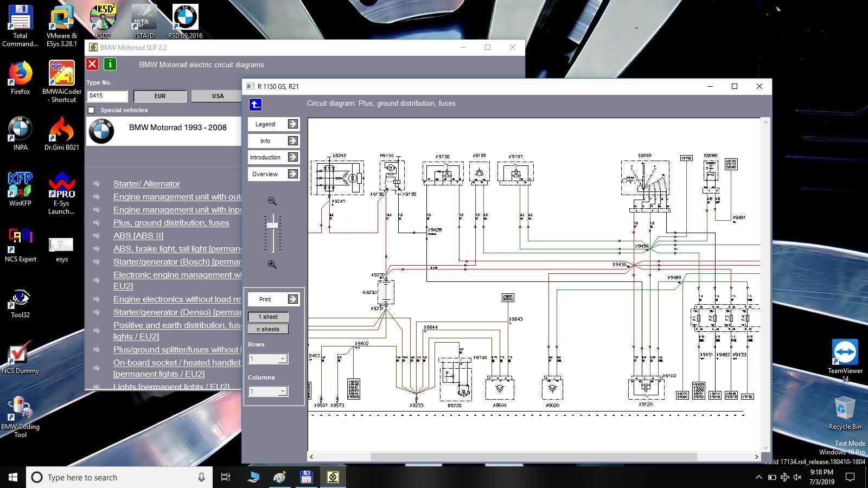Launch WinKFP desktop shortcut
868x488 pixels.
point(20,189)
